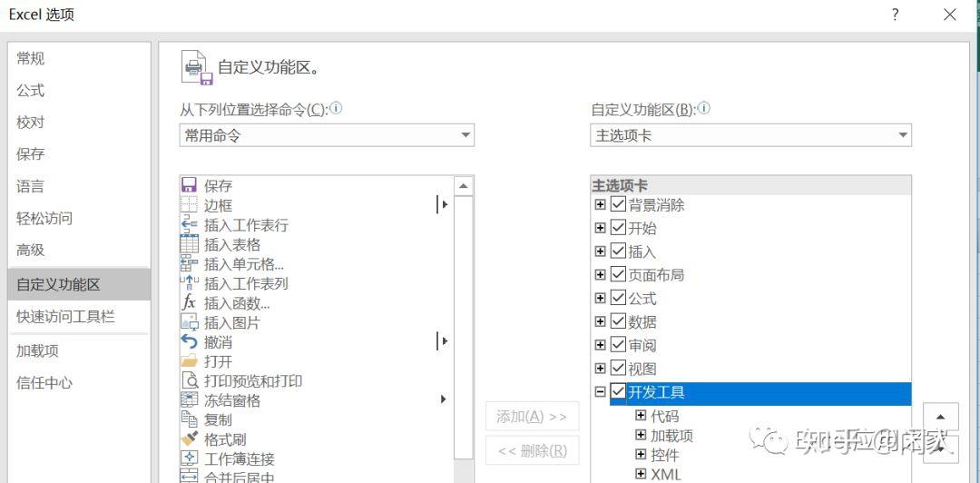
Task: Open the 轻松访问 category
Action: [79, 219]
